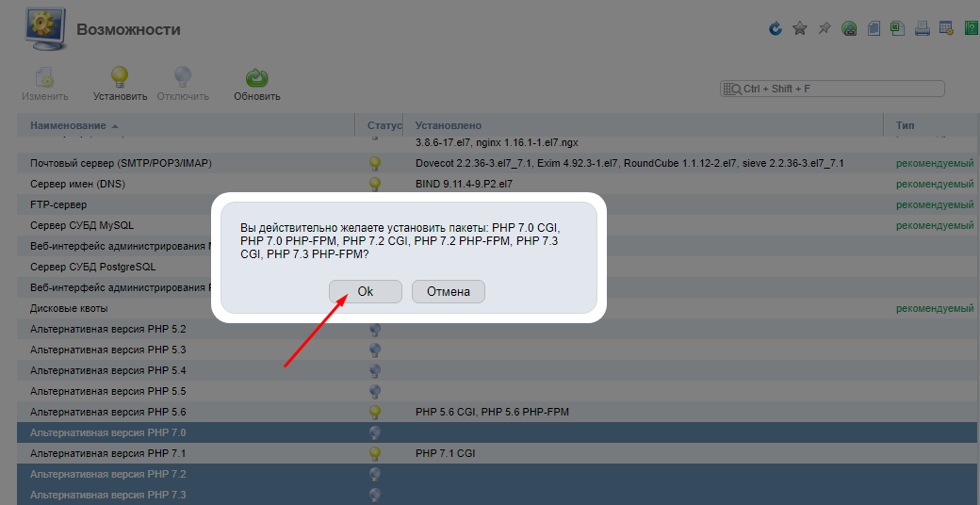Select the Альтернативная версия PHP 5.6 row

tap(497, 412)
